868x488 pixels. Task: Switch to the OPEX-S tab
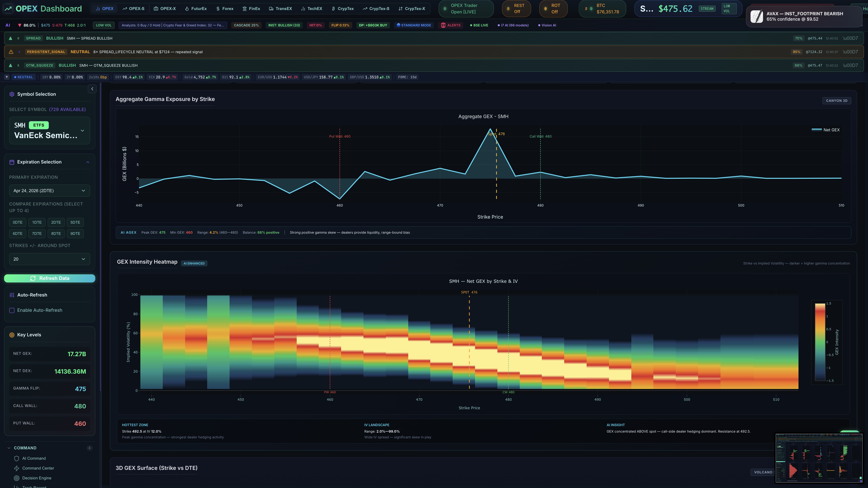133,9
